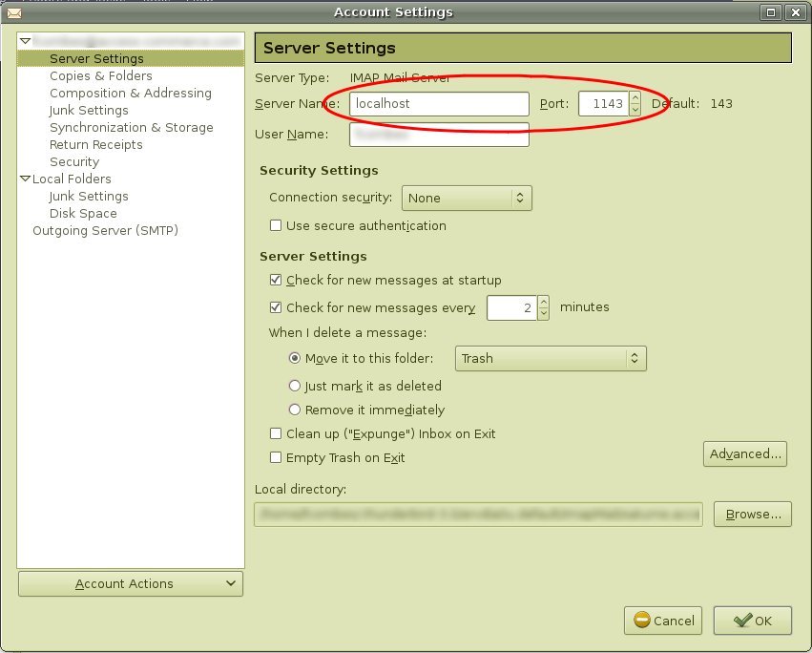The image size is (812, 653).
Task: Close the Account Settings dialog
Action: point(796,11)
